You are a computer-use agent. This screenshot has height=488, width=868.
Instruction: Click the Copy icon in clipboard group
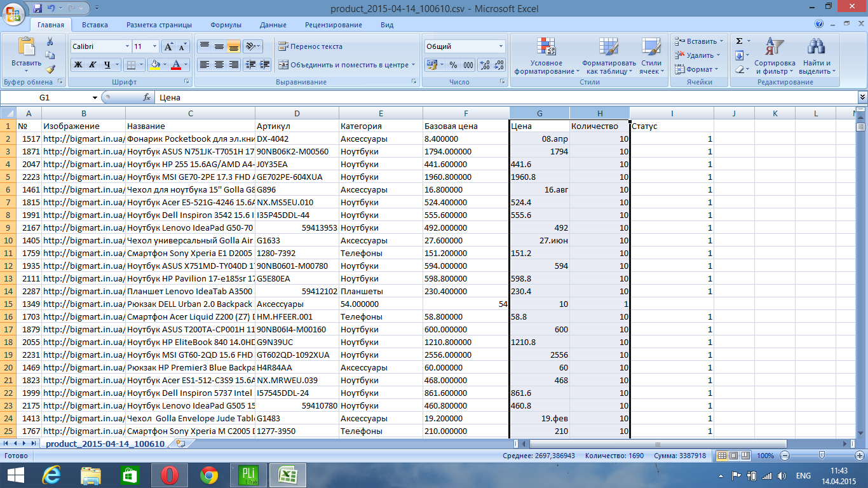50,55
